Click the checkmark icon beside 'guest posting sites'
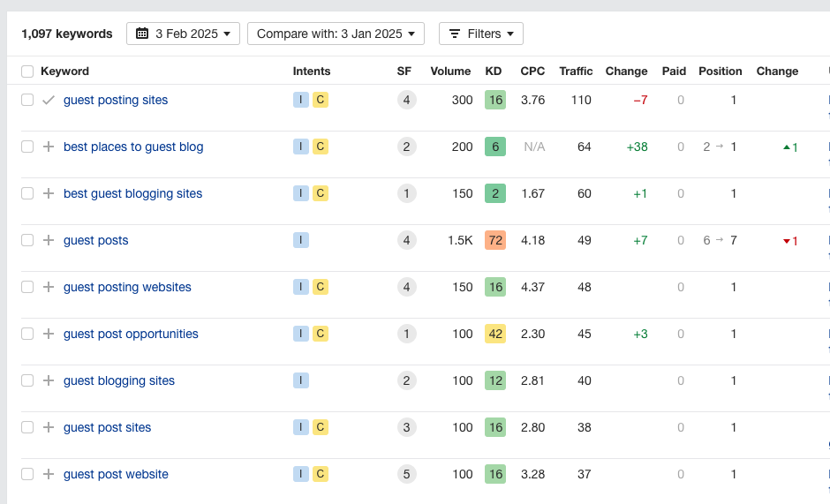The height and width of the screenshot is (504, 830). point(49,100)
